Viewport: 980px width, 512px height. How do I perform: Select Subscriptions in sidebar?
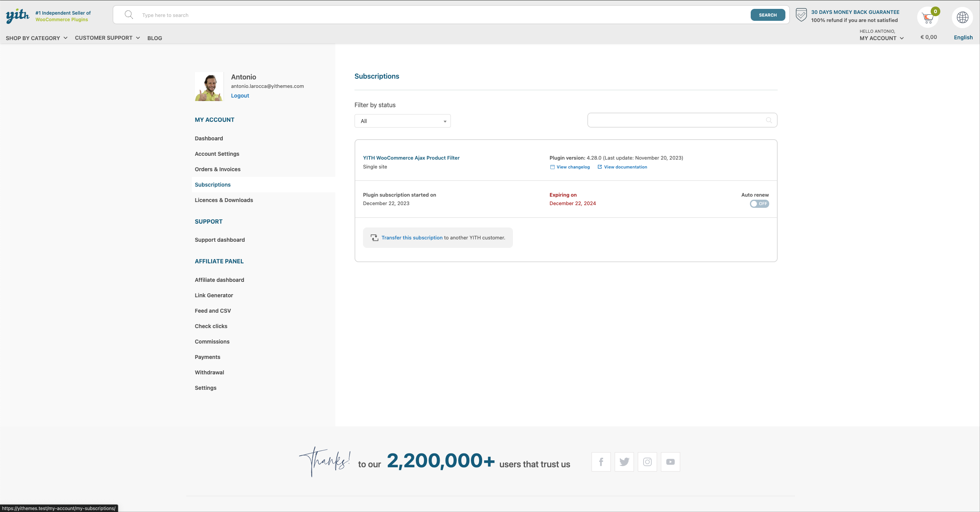click(x=213, y=185)
